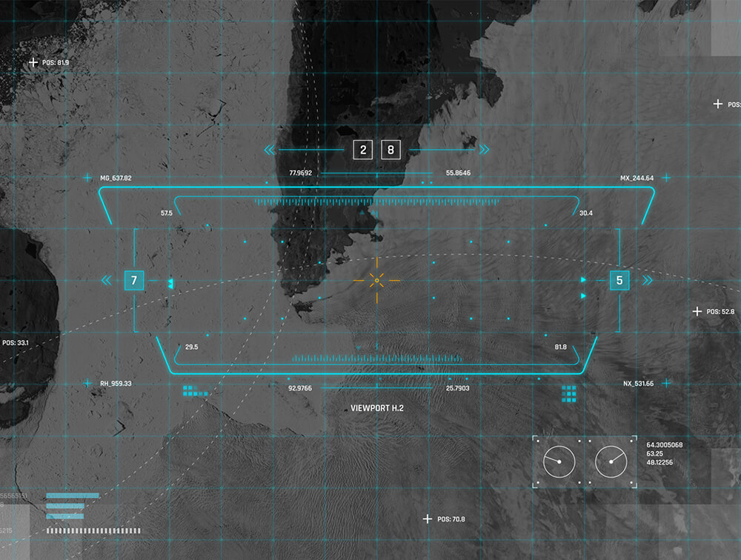Screen dimensions: 741x560
Task: Click the double right chevron beside box 8
Action: tap(484, 150)
